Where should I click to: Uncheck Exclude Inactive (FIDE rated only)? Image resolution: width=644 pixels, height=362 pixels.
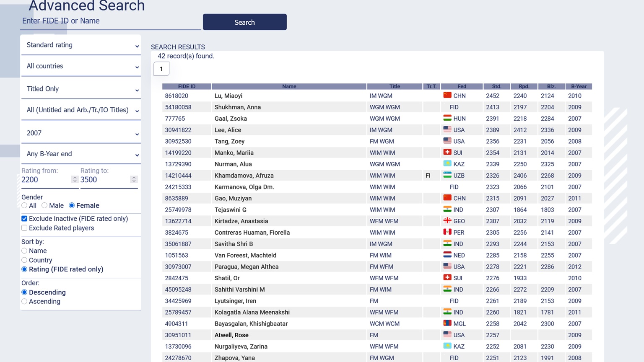pos(24,219)
